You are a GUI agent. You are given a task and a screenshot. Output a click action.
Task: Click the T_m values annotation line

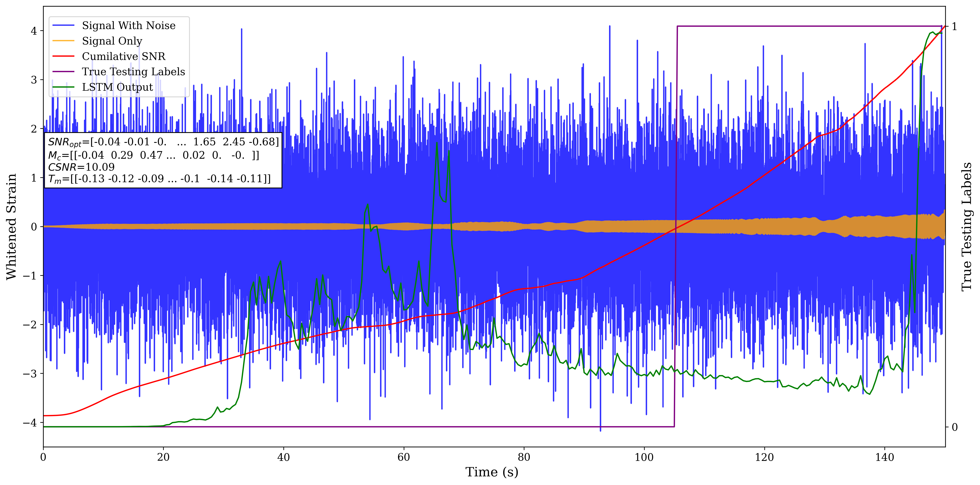(159, 179)
